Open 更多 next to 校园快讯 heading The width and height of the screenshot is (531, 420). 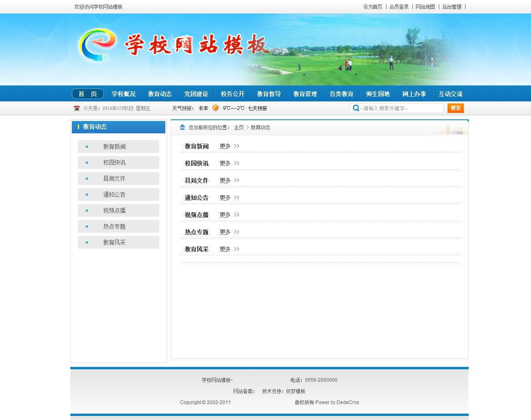(229, 163)
